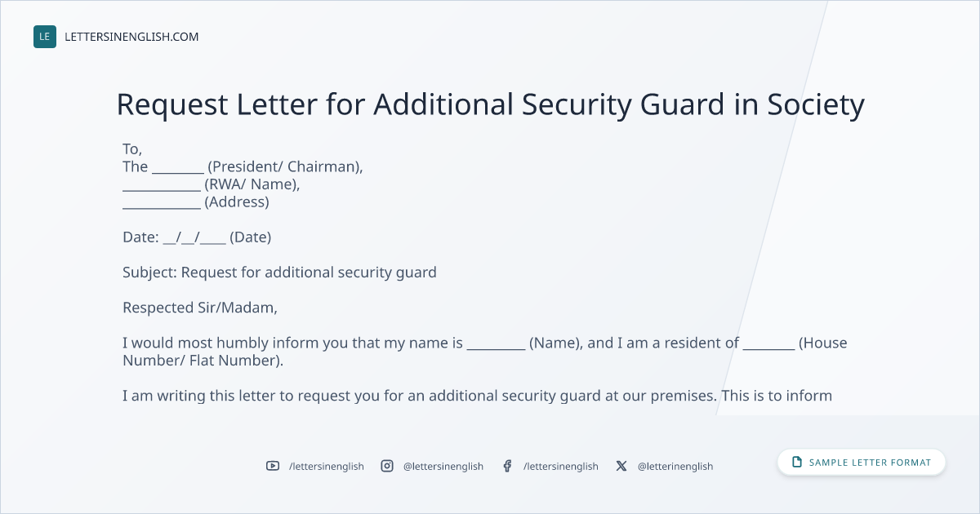Image resolution: width=980 pixels, height=514 pixels.
Task: Open the LETTERSINENGLISH.COM site link
Action: click(x=131, y=37)
